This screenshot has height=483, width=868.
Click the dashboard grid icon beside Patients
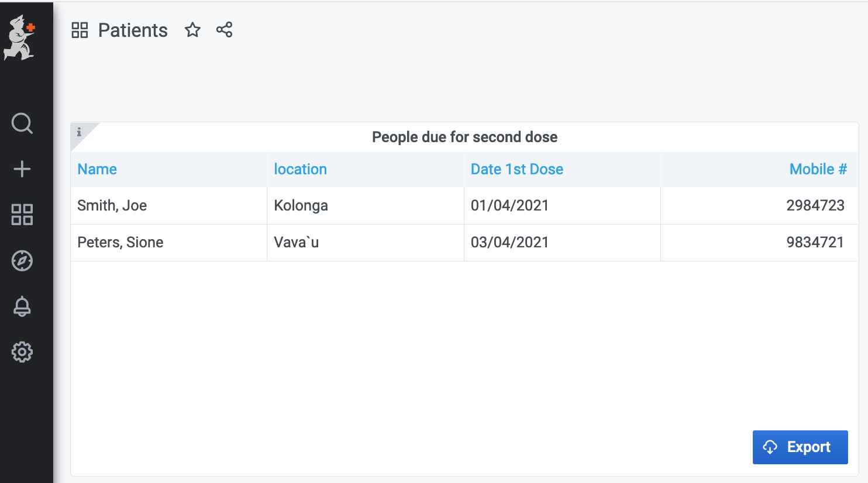click(80, 30)
